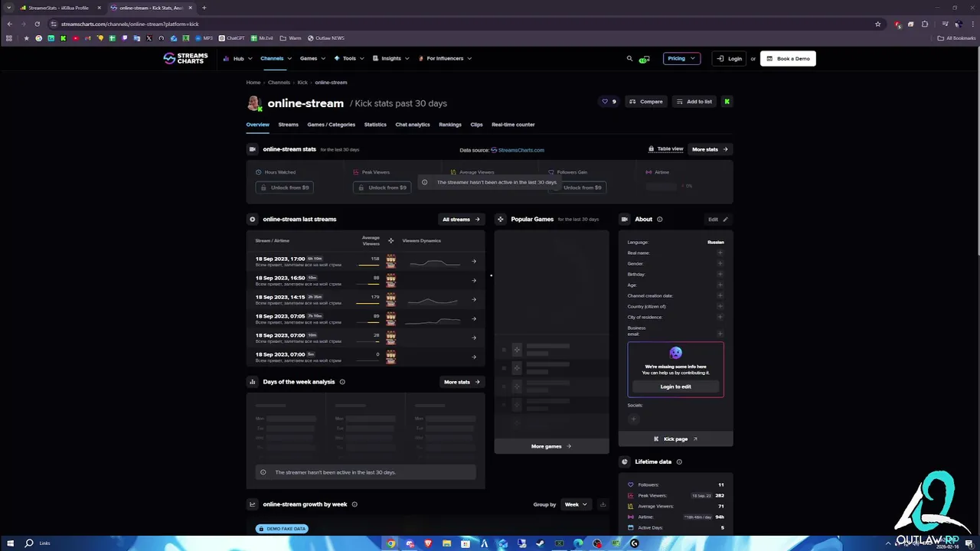Click the green live streams counter icon

point(645,59)
